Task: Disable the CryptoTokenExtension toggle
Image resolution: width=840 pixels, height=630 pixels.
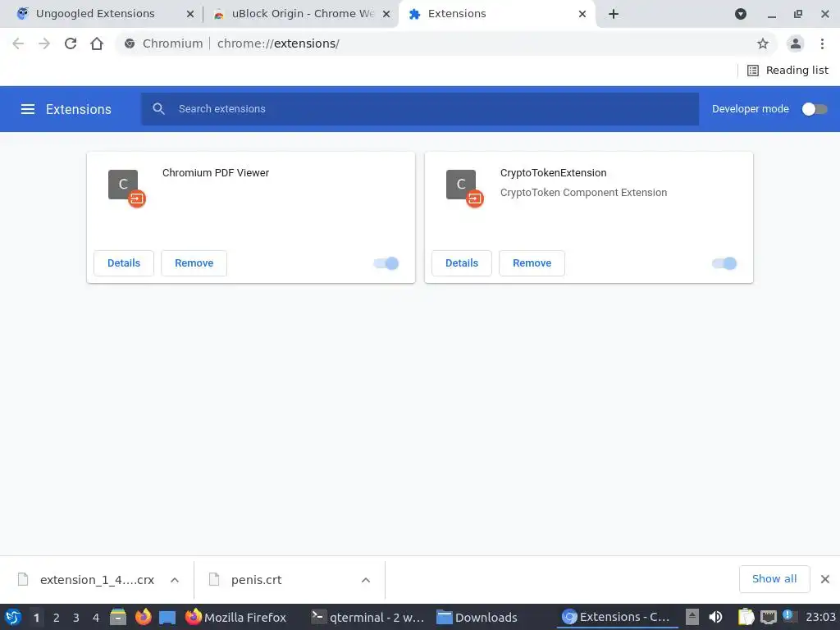Action: [x=724, y=263]
